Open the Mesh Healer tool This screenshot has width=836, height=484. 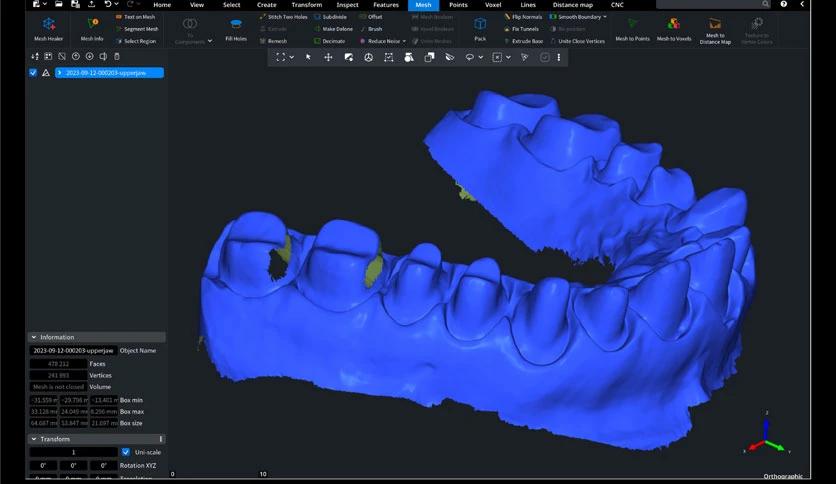tap(49, 29)
